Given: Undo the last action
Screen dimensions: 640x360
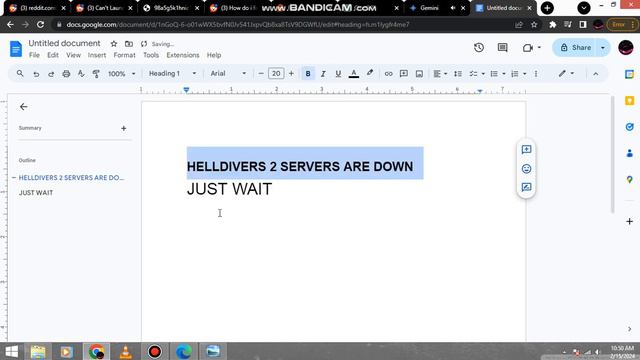Looking at the screenshot, I should click(36, 74).
